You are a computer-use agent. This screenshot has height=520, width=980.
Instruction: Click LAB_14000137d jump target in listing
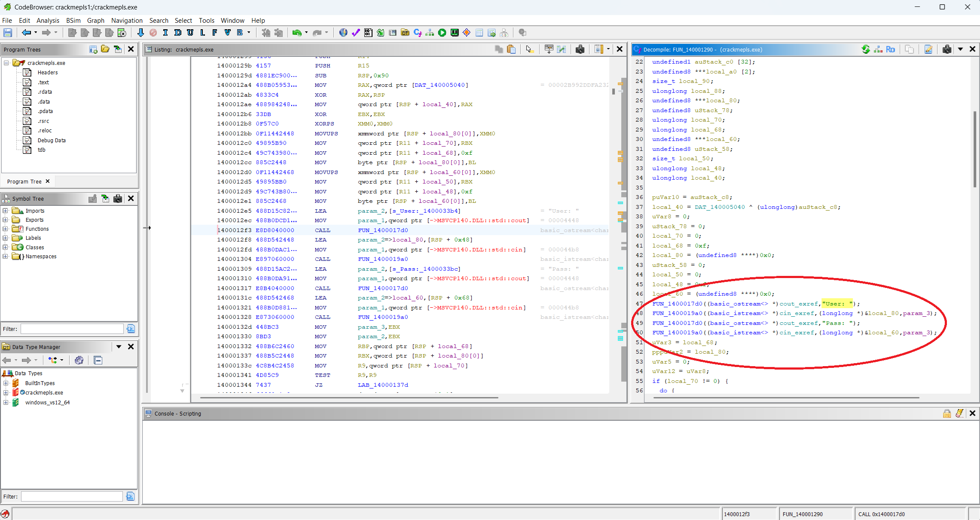click(x=383, y=385)
